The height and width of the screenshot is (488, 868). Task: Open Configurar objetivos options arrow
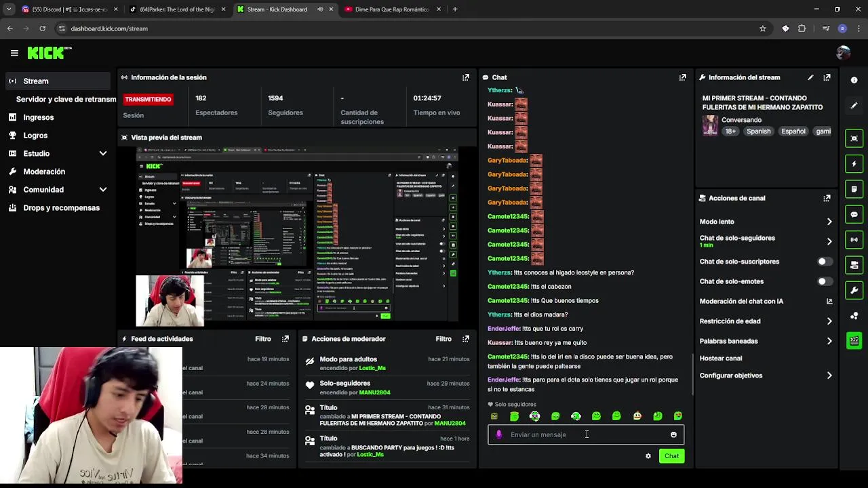[829, 375]
